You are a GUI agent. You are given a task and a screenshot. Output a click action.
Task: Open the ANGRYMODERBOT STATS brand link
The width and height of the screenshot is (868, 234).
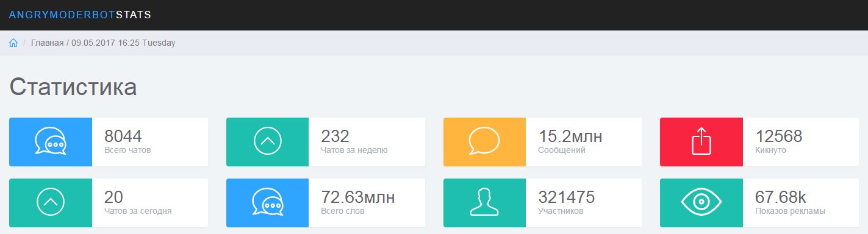click(80, 15)
